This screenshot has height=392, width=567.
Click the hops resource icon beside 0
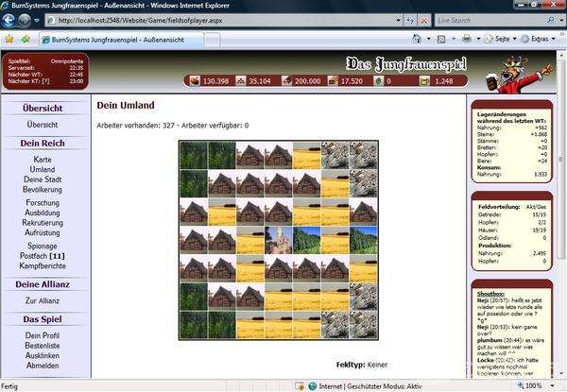379,80
